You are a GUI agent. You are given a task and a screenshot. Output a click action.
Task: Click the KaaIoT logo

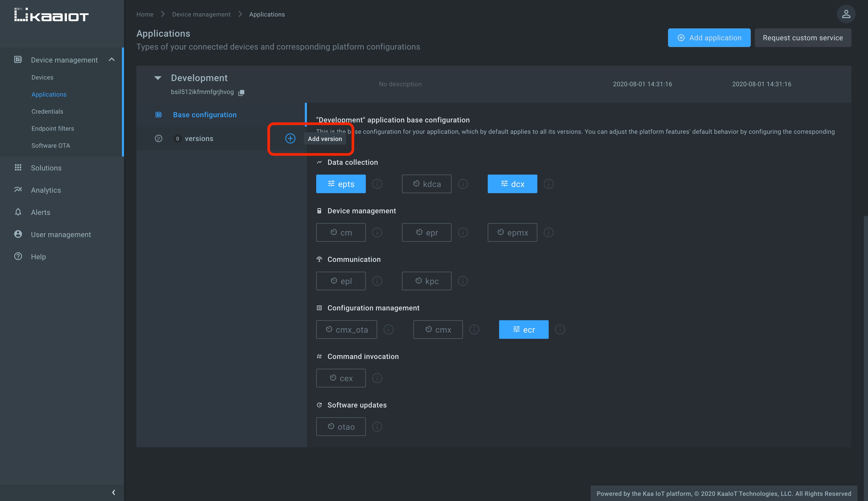coord(52,15)
